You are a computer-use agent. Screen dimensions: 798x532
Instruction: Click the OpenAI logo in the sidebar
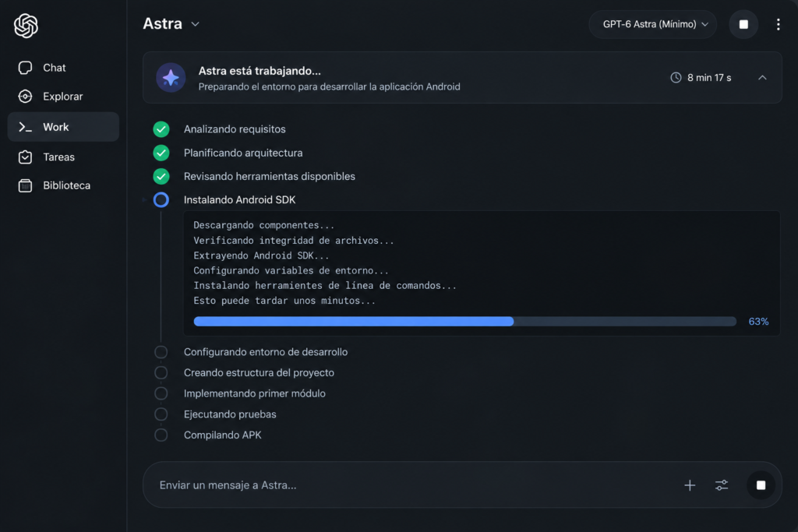click(x=26, y=26)
